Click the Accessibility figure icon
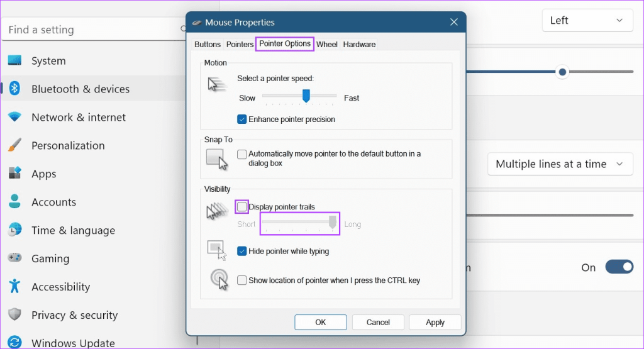Screen dimensions: 644x349 (x=15, y=287)
